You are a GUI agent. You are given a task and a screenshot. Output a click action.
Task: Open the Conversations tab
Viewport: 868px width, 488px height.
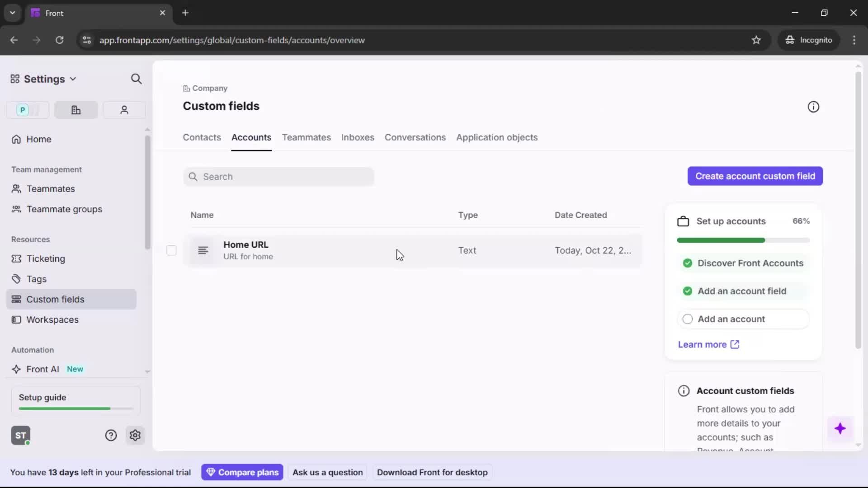415,138
